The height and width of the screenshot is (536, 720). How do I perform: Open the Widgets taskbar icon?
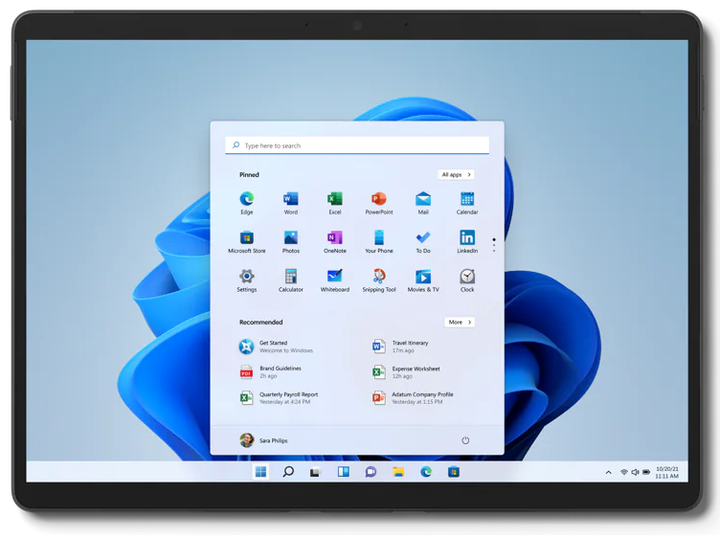(x=343, y=472)
